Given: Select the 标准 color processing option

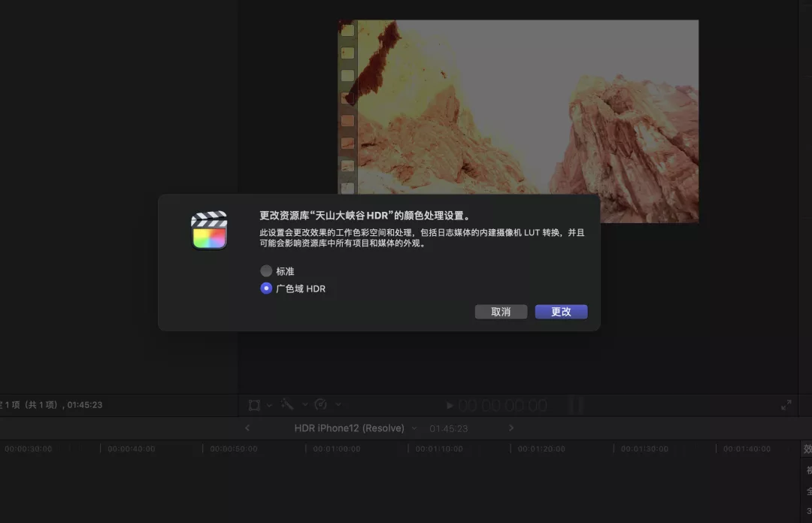Looking at the screenshot, I should coord(266,271).
